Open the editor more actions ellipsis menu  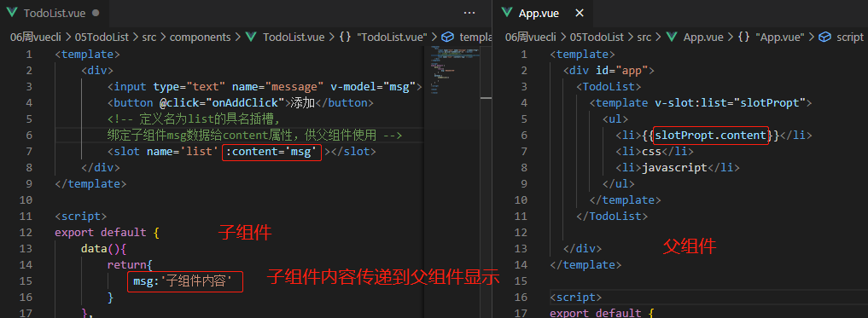[469, 13]
